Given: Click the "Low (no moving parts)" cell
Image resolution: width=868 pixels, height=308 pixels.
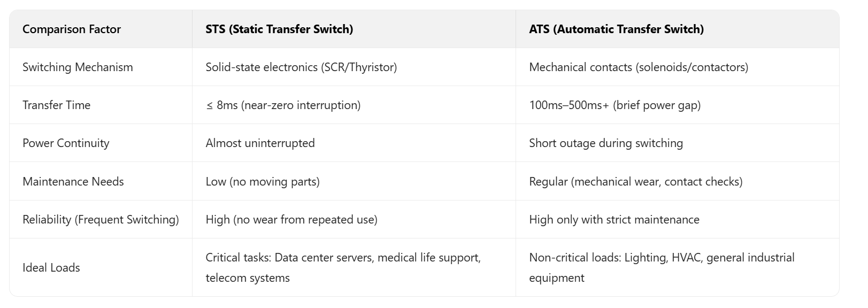Looking at the screenshot, I should 263,182.
